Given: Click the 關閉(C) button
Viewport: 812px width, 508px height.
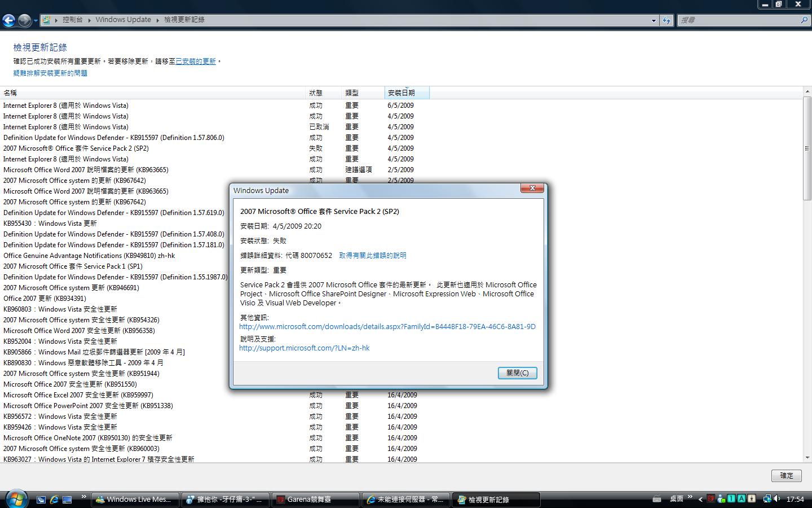Looking at the screenshot, I should click(x=518, y=373).
